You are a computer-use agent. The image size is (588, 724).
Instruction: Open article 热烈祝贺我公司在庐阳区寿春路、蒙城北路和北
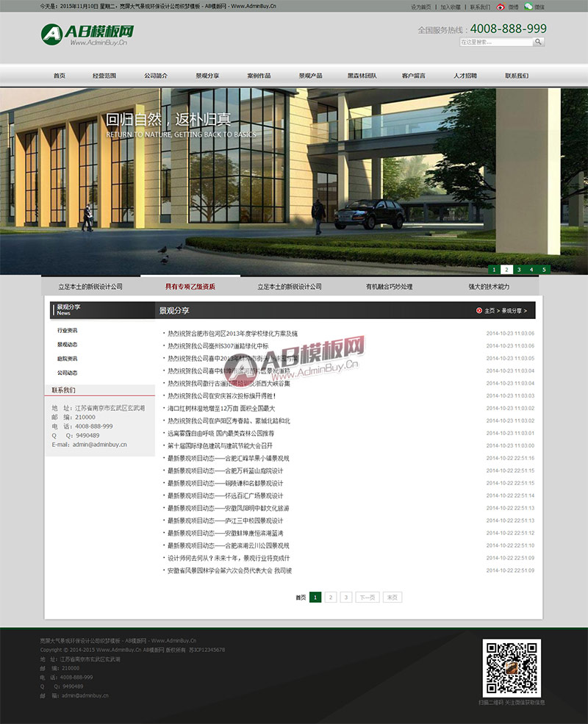pyautogui.click(x=229, y=420)
